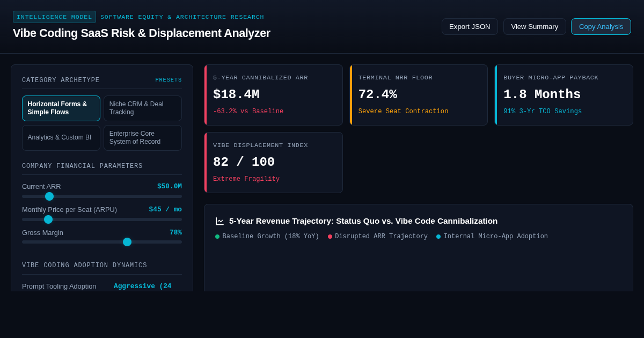Click the $50.0M Current ARR value
Screen dimensions: 644x338
coord(170,186)
